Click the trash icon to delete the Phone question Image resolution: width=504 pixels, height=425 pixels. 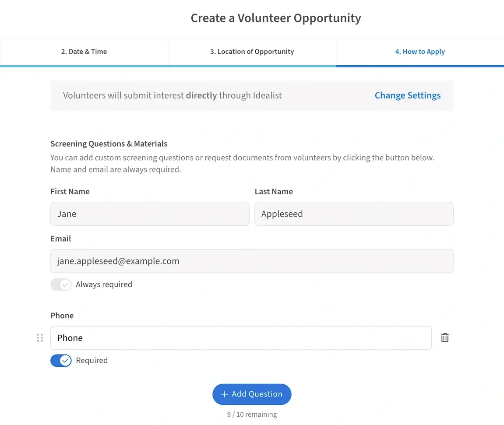pos(445,337)
